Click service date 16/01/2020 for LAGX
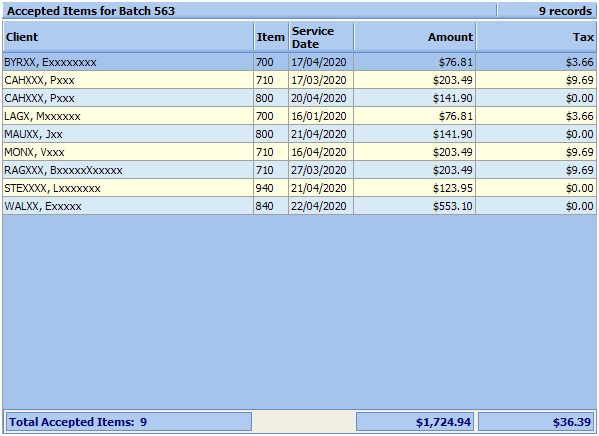Screen dimensions: 599x436 pyautogui.click(x=321, y=116)
